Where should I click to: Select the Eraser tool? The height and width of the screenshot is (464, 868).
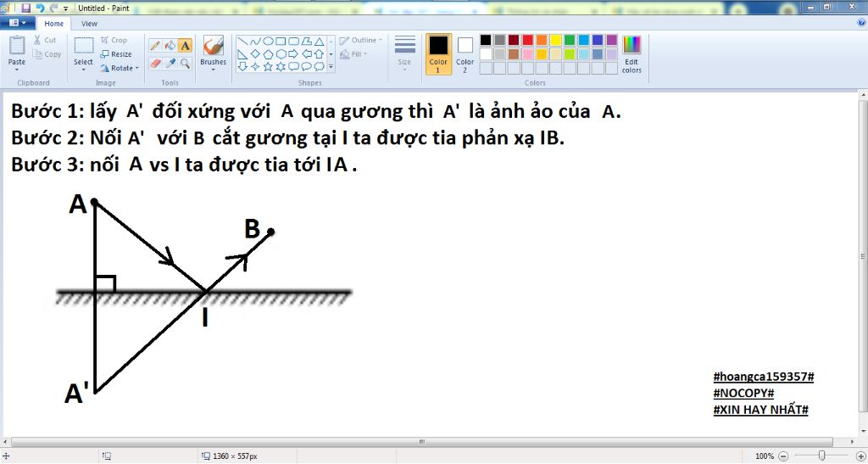coord(155,63)
